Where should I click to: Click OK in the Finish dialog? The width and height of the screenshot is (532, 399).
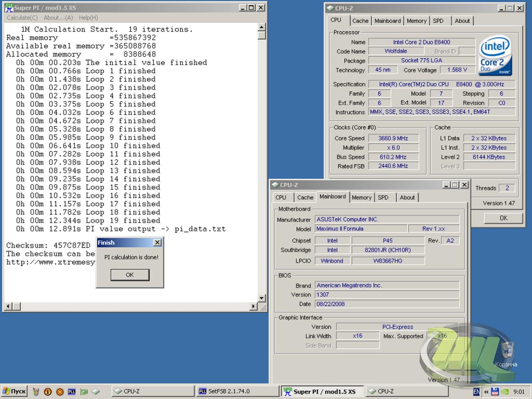129,275
